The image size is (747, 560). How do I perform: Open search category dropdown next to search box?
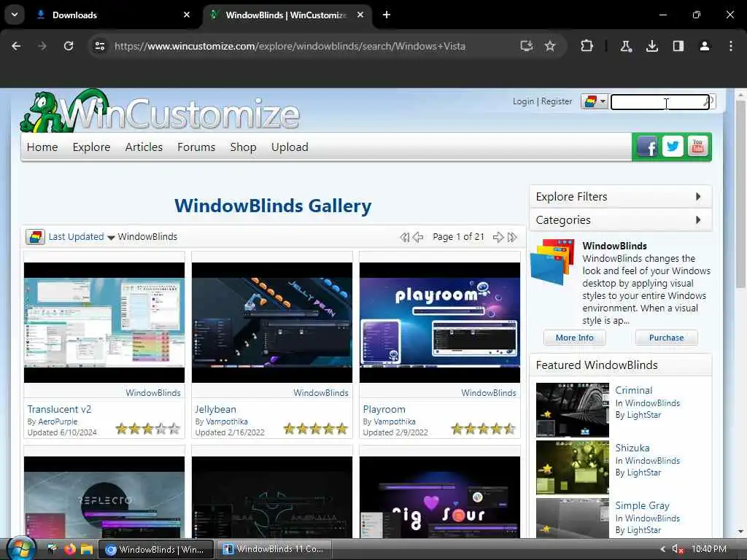click(595, 101)
